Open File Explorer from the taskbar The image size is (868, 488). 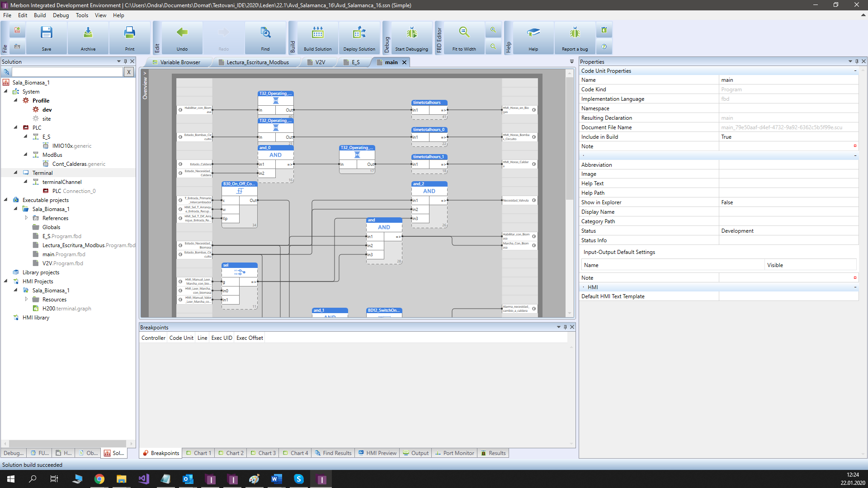(121, 479)
